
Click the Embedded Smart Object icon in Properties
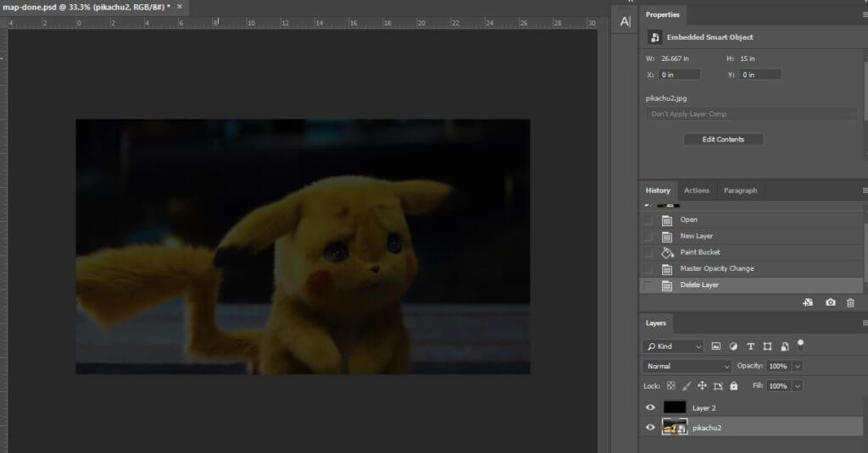(x=655, y=37)
